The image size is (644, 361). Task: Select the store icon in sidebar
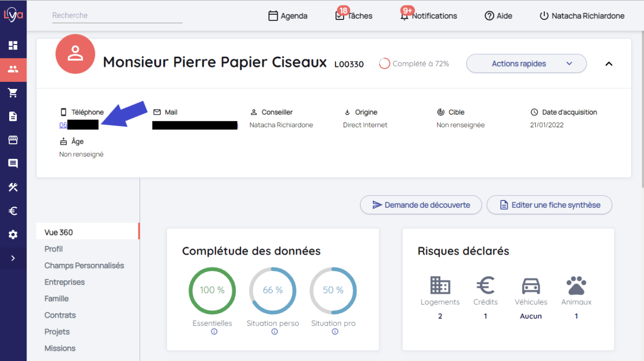pos(13,140)
